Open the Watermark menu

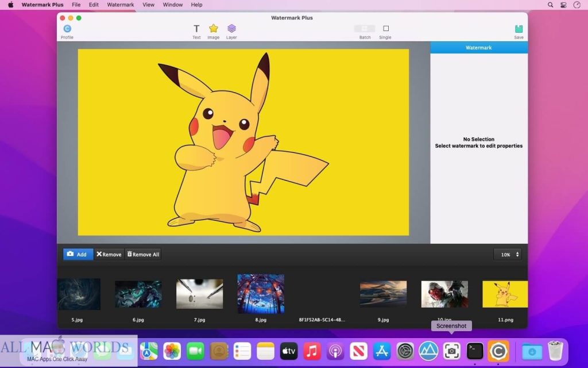pyautogui.click(x=121, y=5)
